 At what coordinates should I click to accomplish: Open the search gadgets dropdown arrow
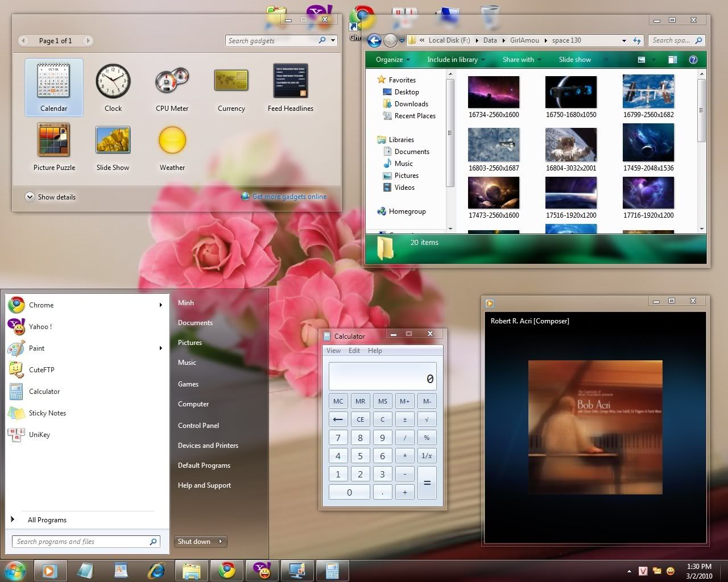click(x=333, y=40)
